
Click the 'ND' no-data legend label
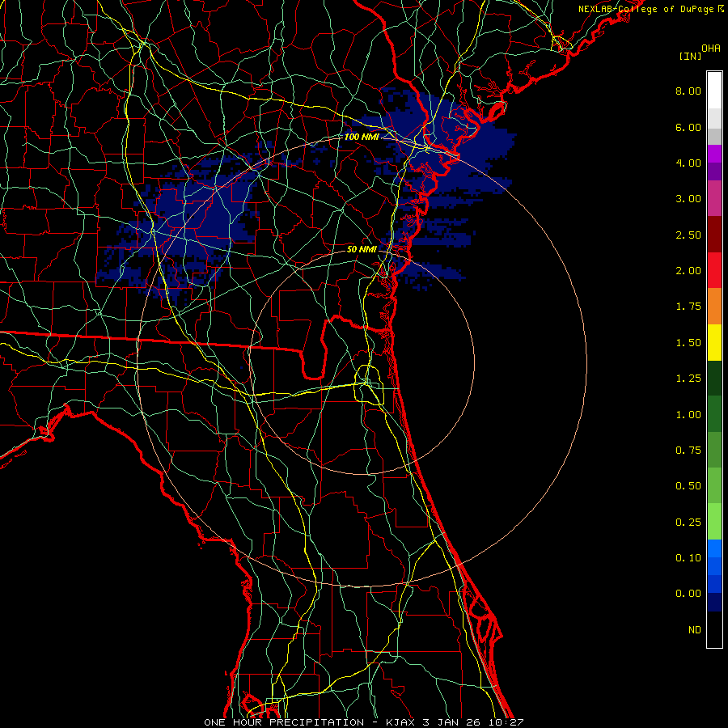[x=695, y=630]
